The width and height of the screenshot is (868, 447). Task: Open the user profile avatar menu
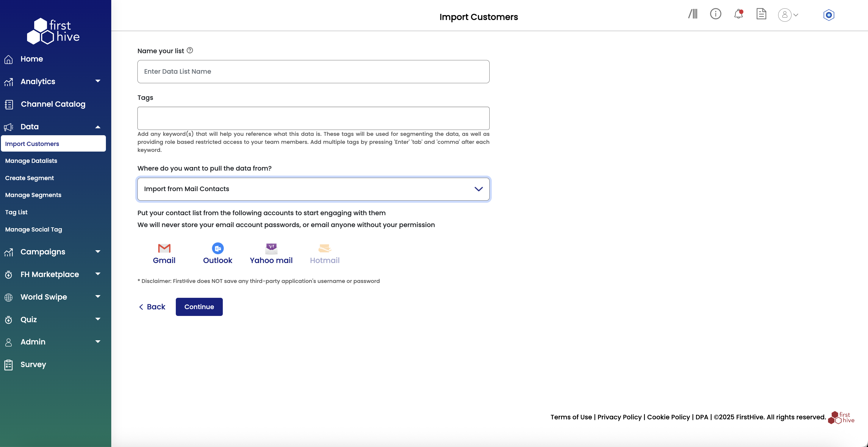point(788,15)
